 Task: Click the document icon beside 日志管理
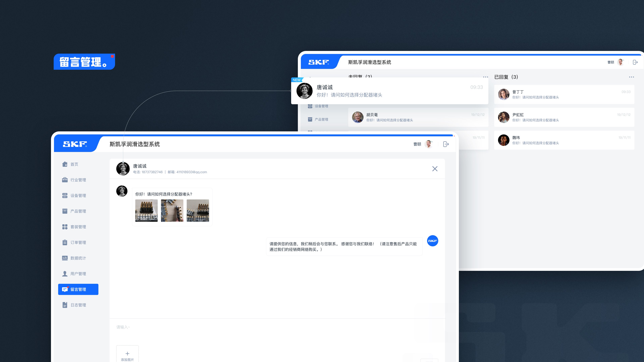tap(65, 305)
